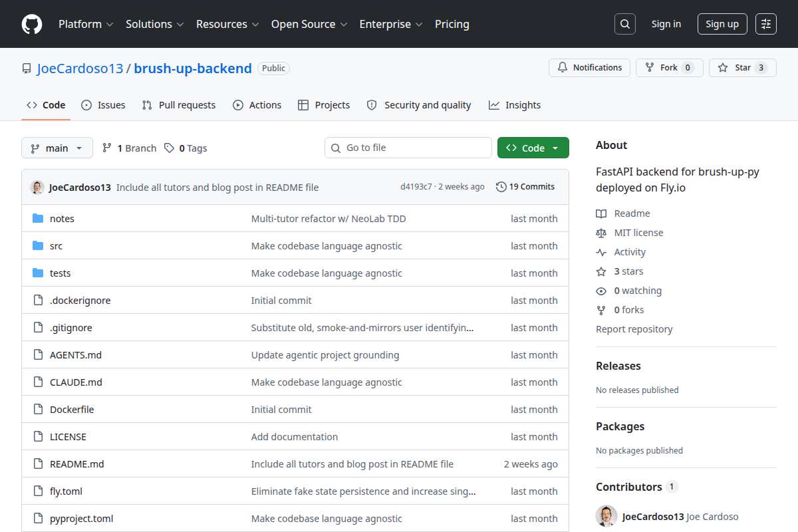
Task: Click the README.md file icon
Action: [x=38, y=464]
